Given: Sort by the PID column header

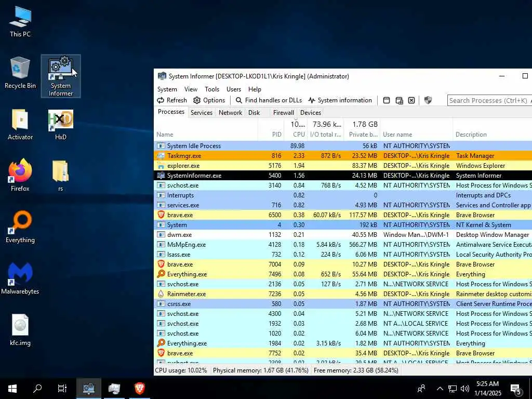Looking at the screenshot, I should coord(271,135).
